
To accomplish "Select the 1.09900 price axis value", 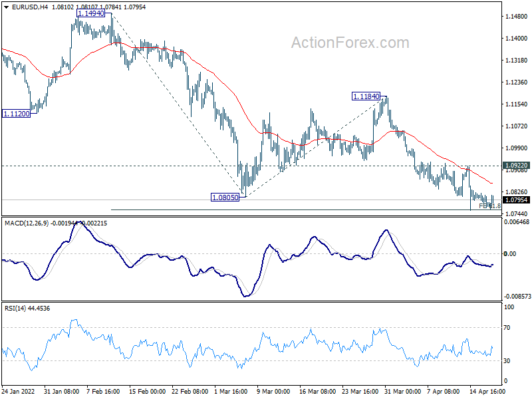I will click(x=516, y=148).
